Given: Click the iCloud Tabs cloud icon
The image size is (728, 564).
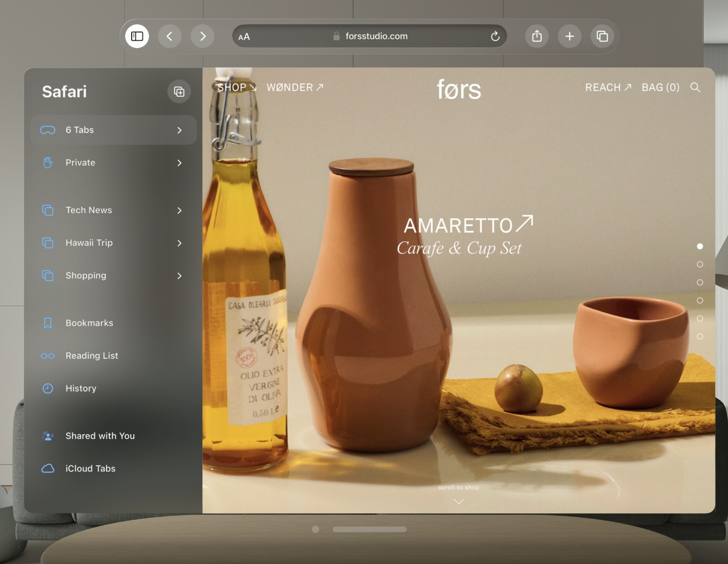Looking at the screenshot, I should (48, 469).
